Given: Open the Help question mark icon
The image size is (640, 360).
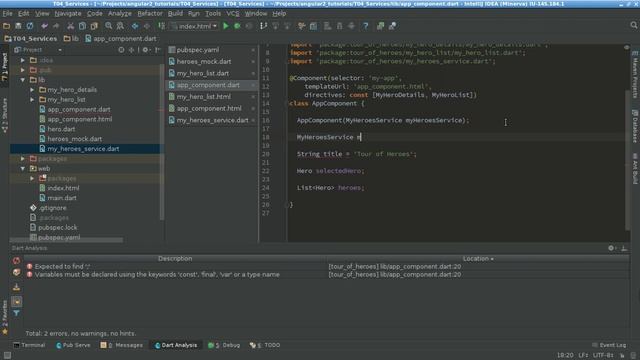Looking at the screenshot, I should pyautogui.click(x=366, y=26).
